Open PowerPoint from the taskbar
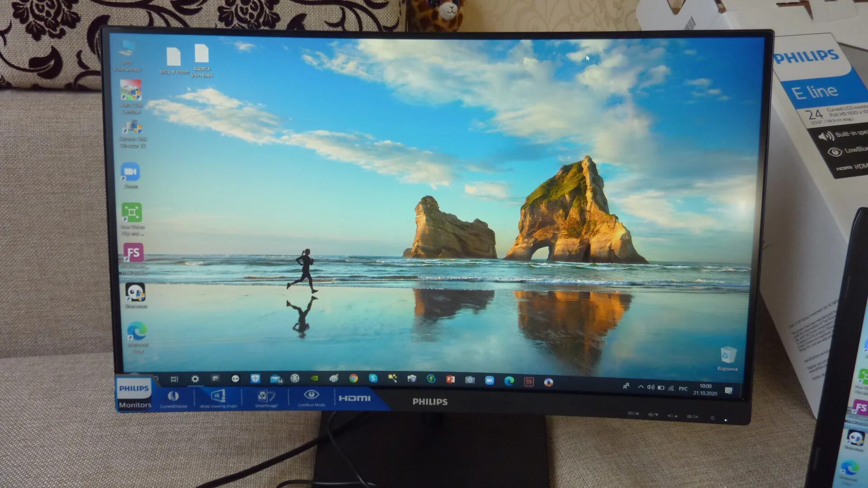This screenshot has height=488, width=868. [x=450, y=380]
